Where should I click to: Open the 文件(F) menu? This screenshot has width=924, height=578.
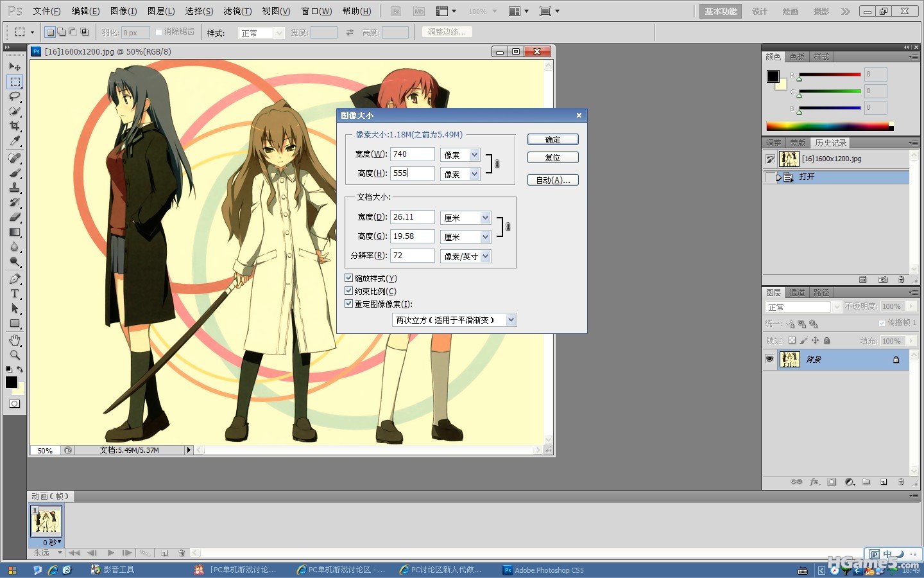pos(47,11)
